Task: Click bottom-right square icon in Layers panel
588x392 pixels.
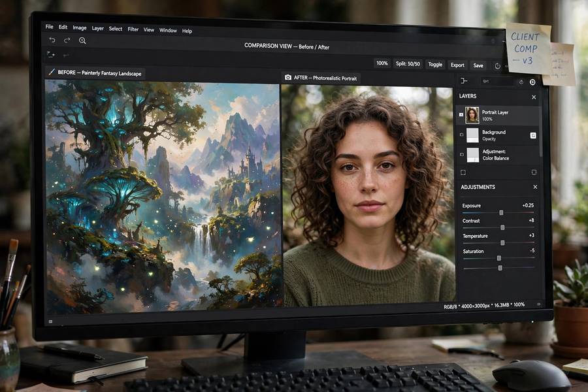Action: [x=534, y=172]
